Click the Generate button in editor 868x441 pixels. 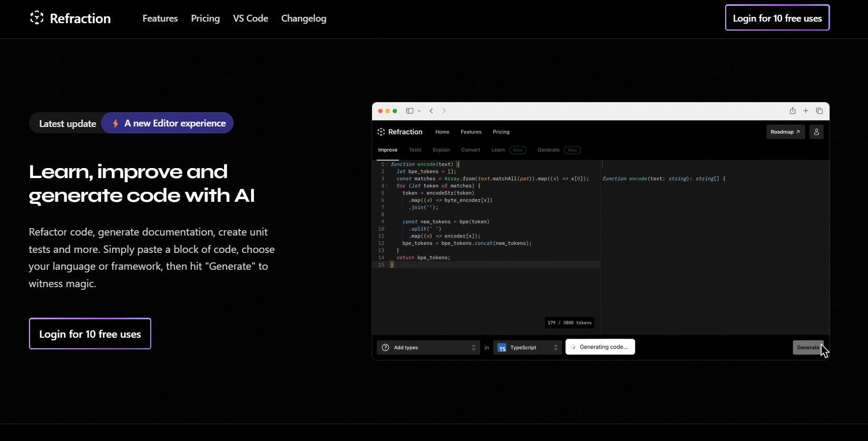(807, 348)
